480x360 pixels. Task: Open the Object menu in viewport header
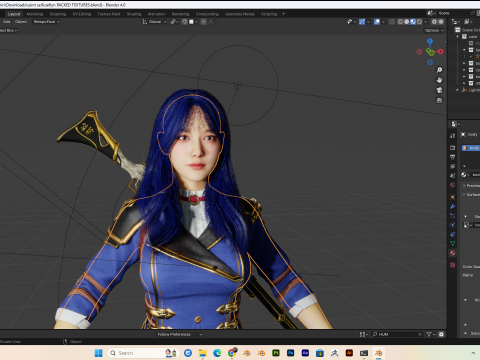(21, 22)
